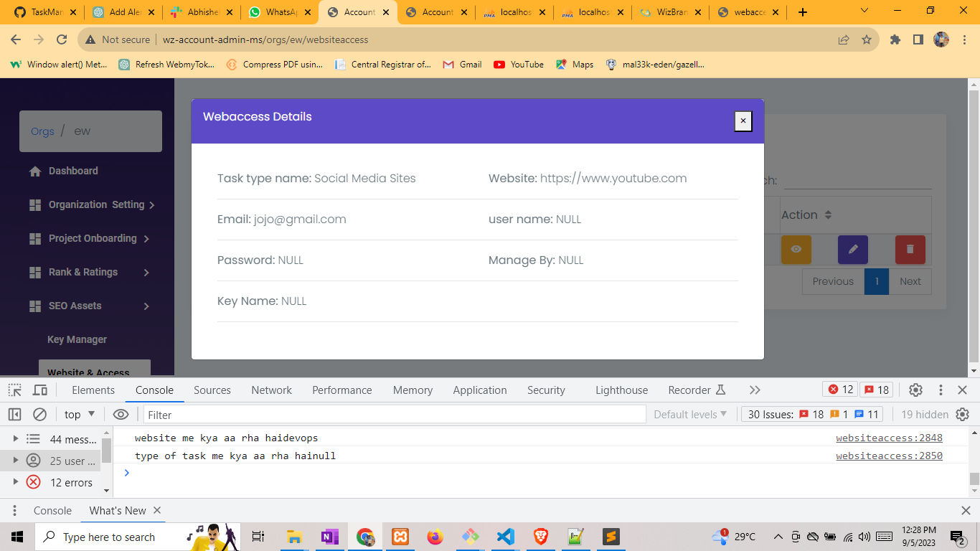980x551 pixels.
Task: Expand Project Onboarding sidebar menu
Action: (x=90, y=238)
